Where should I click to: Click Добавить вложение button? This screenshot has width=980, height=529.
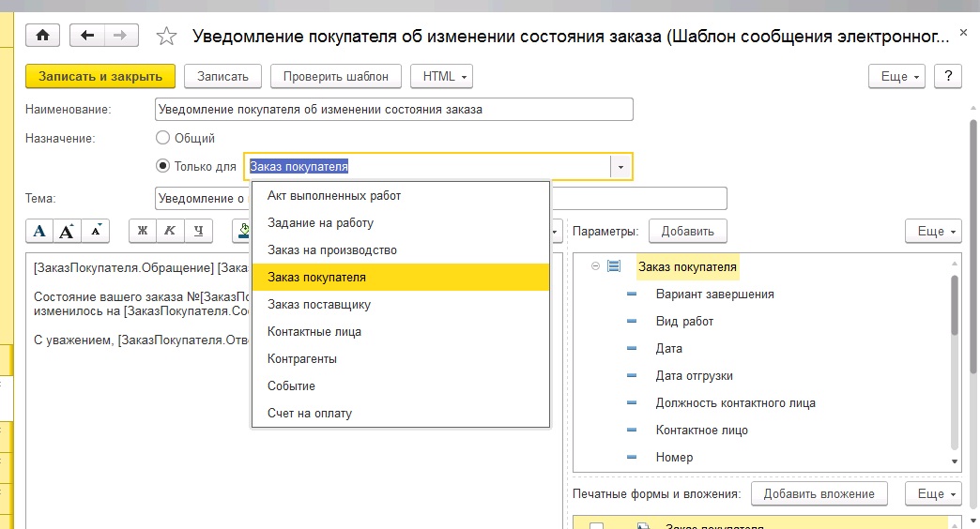[819, 493]
